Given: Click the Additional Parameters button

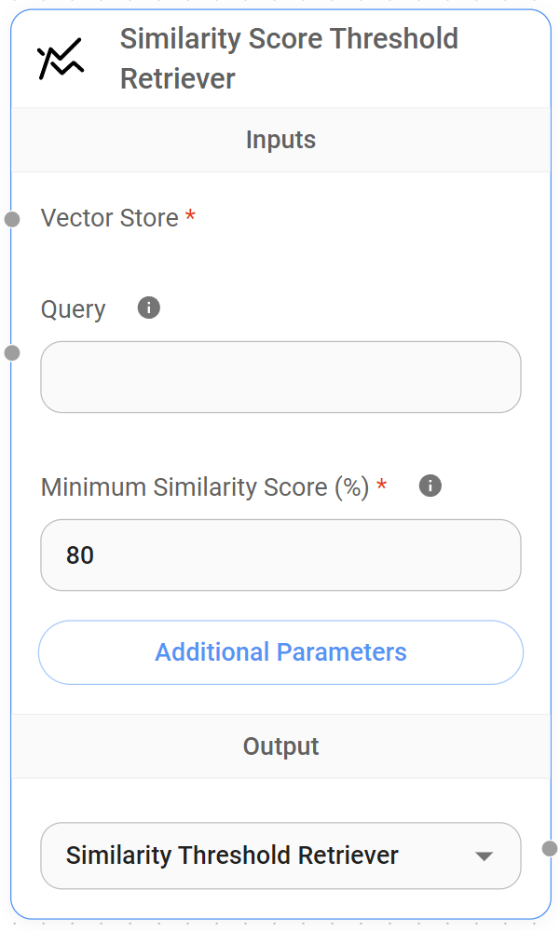Looking at the screenshot, I should tap(280, 652).
